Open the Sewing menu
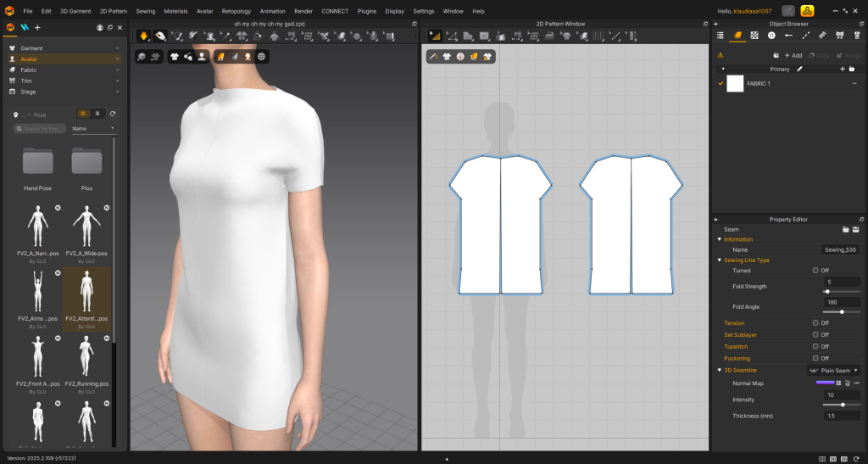 pyautogui.click(x=145, y=11)
